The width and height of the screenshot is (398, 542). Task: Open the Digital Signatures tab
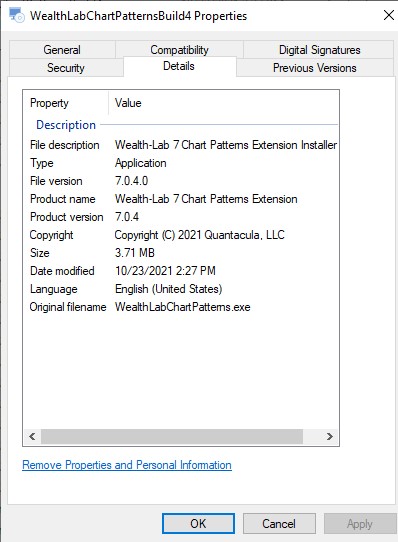tap(319, 50)
